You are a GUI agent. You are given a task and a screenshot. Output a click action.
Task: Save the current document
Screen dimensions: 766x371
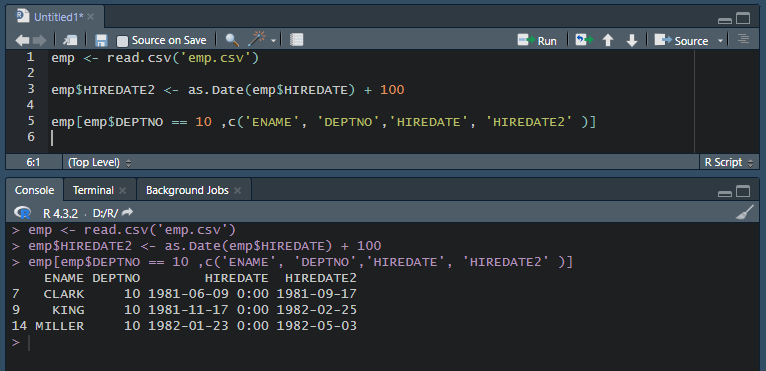[101, 40]
